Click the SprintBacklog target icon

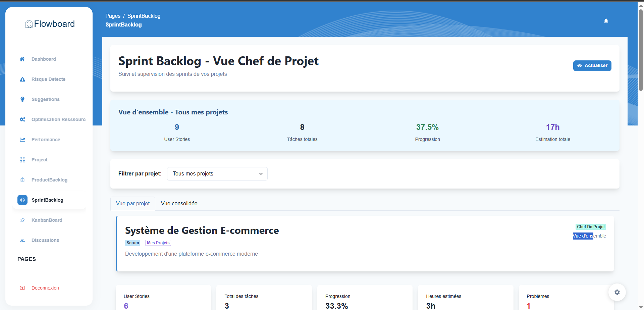click(x=22, y=200)
